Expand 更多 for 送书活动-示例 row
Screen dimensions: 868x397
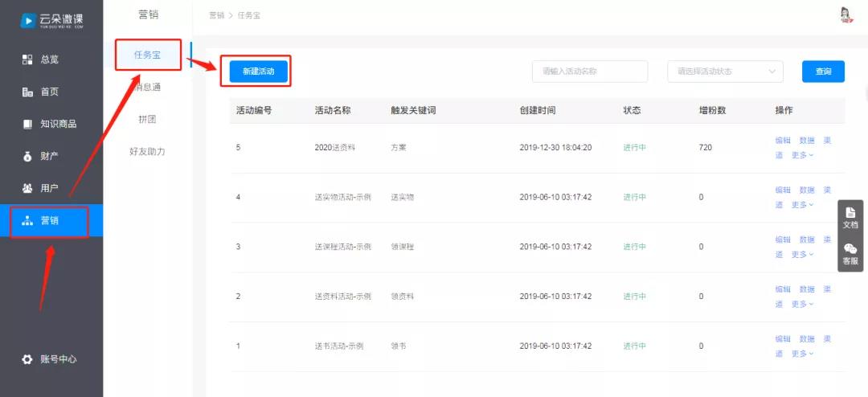[x=802, y=354]
